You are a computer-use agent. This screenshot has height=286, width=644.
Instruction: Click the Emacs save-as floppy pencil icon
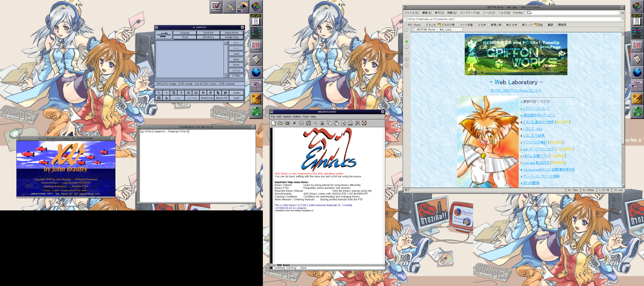308,123
